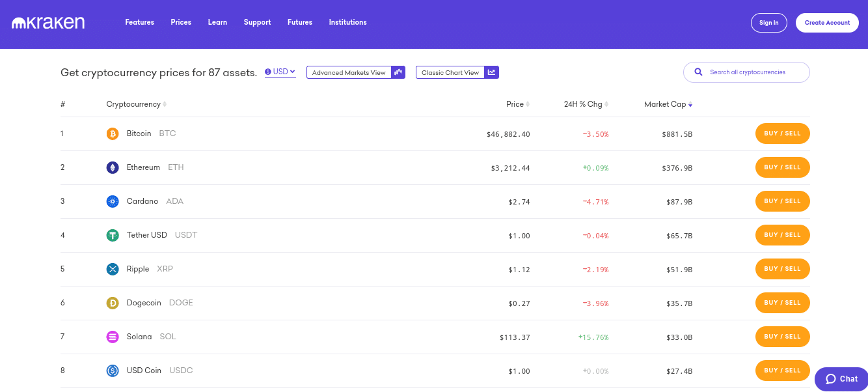Click the USD Coin icon
Screen dimensions: 868x392
(113, 371)
